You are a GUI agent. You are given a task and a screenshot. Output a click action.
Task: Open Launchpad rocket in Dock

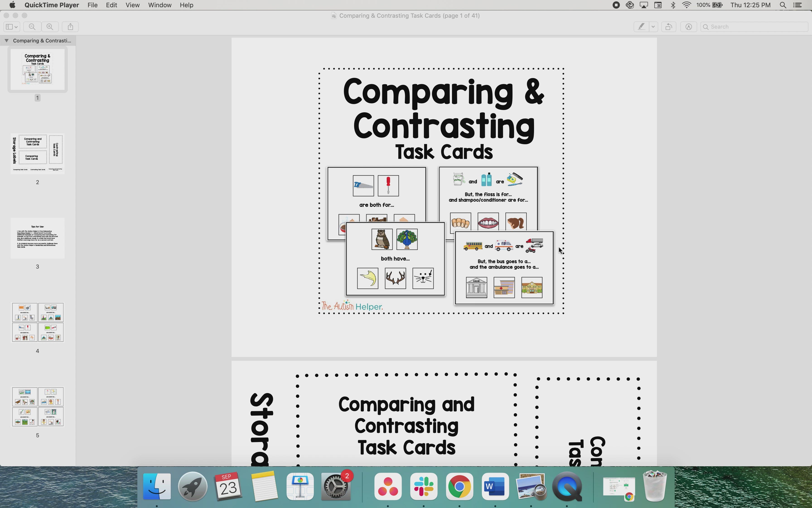[x=192, y=486]
